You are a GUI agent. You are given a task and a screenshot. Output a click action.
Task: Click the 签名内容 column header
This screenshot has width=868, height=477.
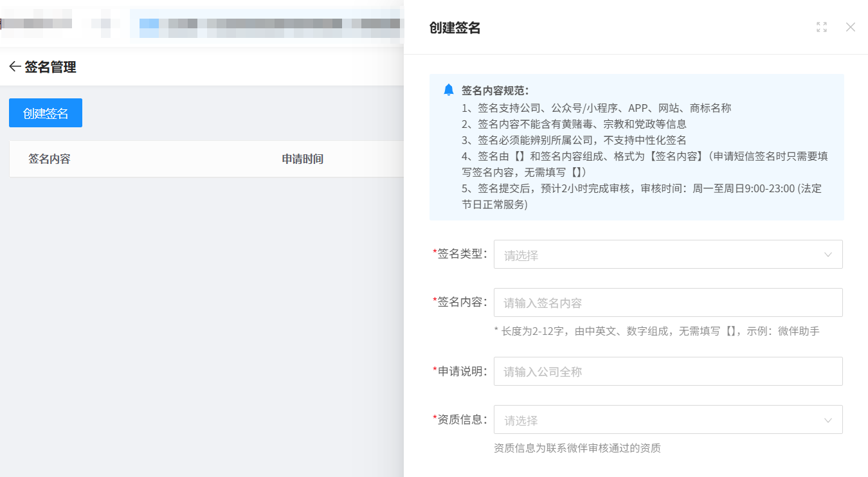click(x=50, y=159)
